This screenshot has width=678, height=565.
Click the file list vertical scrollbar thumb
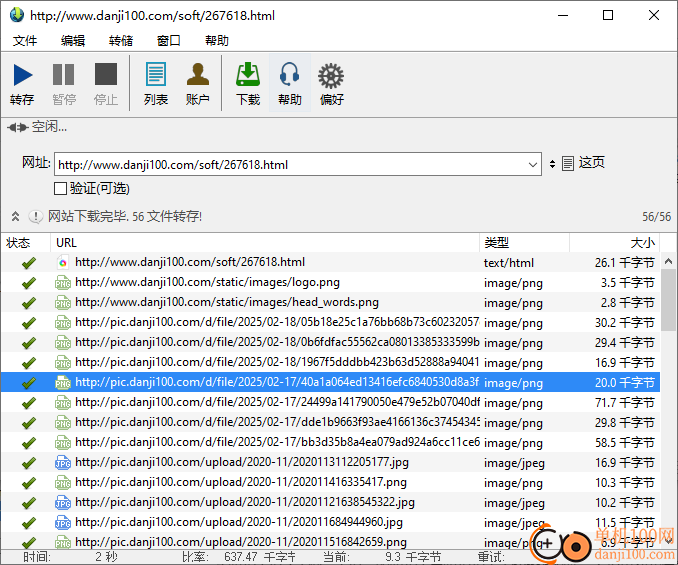click(668, 300)
